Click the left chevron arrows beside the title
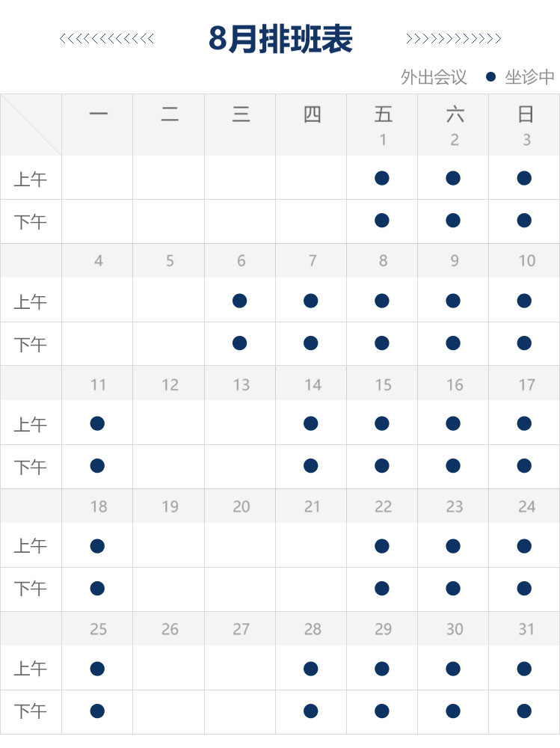Screen dimensions: 560x748 point(106,39)
